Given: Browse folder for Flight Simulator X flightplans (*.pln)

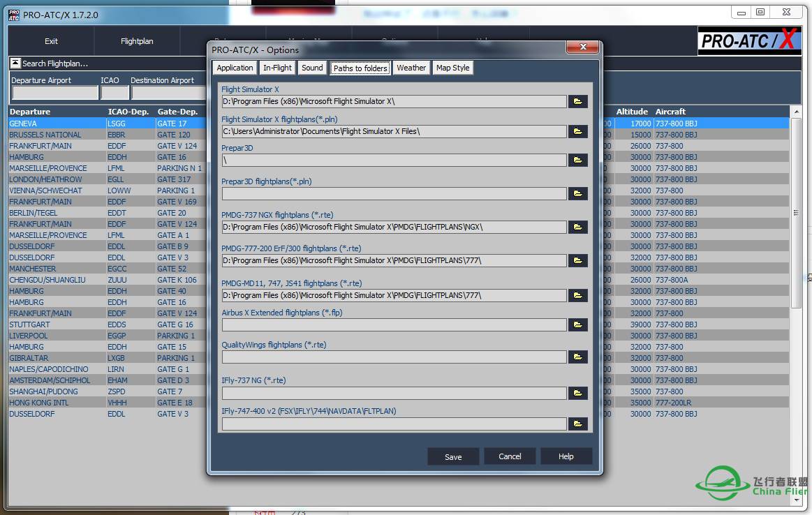Looking at the screenshot, I should click(577, 131).
